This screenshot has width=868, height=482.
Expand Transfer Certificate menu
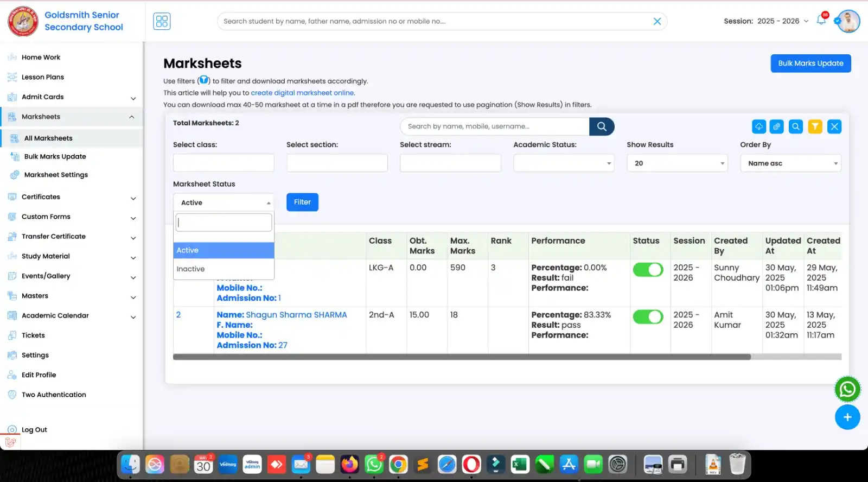pos(133,237)
